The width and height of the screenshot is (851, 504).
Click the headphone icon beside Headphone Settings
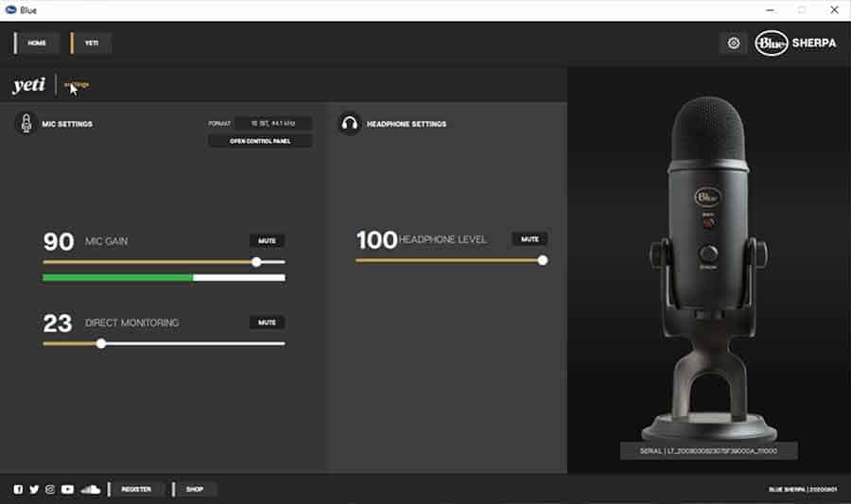point(350,124)
